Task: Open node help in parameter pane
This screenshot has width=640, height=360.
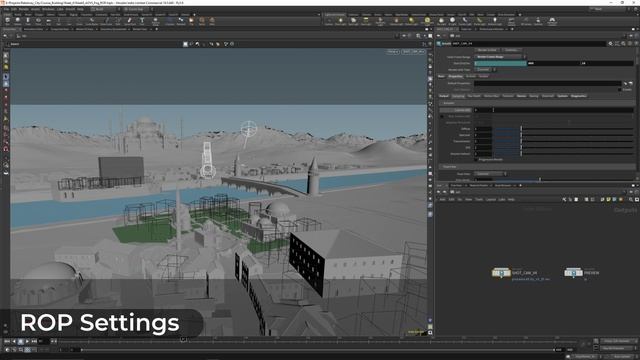Action: [x=636, y=43]
